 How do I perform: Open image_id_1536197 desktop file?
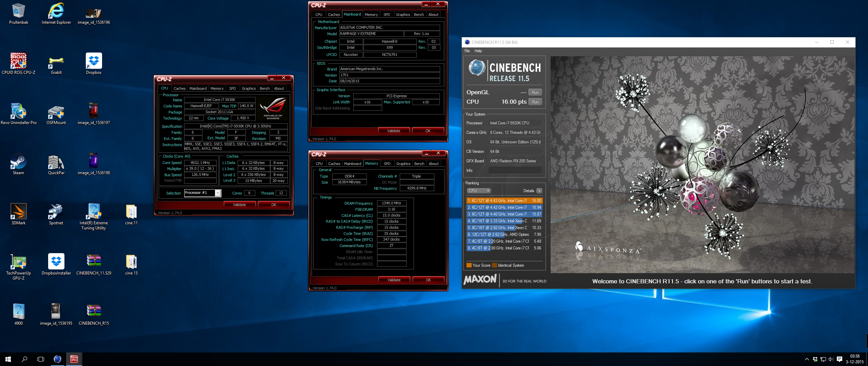[94, 114]
